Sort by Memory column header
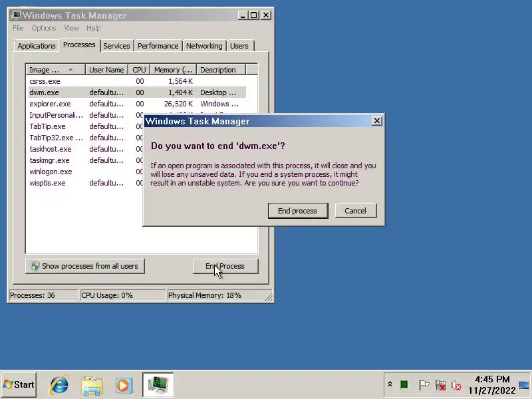The width and height of the screenshot is (532, 399). [174, 70]
